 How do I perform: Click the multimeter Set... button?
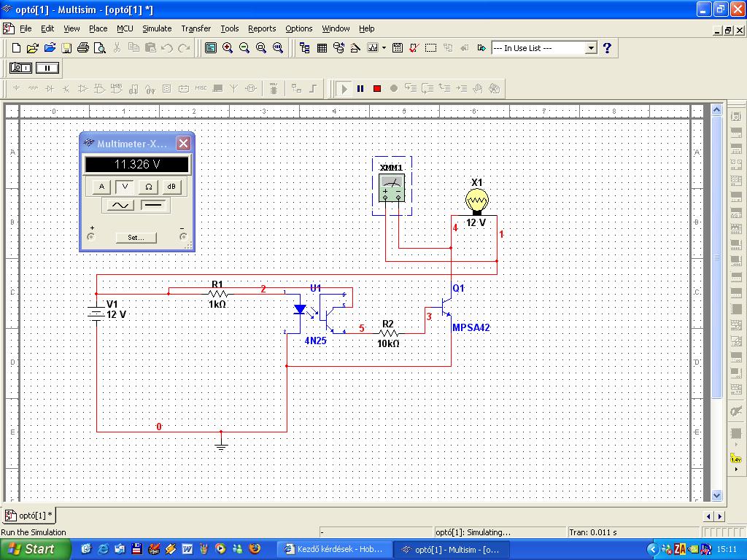click(x=136, y=237)
